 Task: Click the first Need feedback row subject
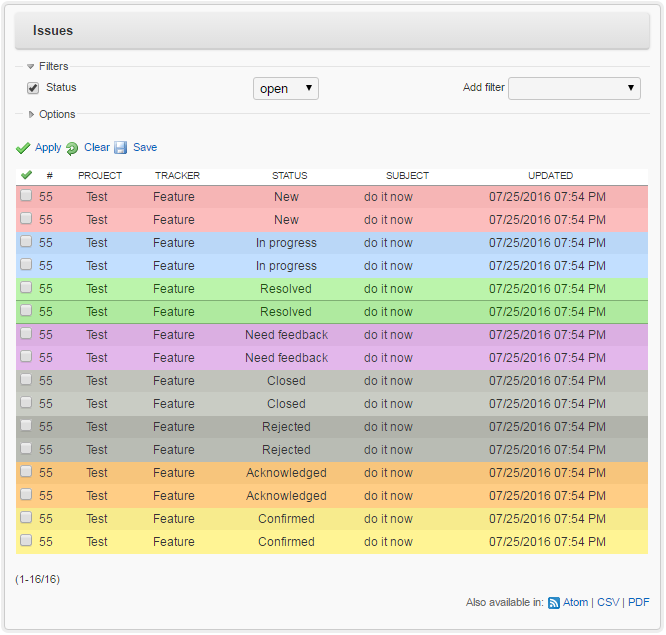(388, 335)
